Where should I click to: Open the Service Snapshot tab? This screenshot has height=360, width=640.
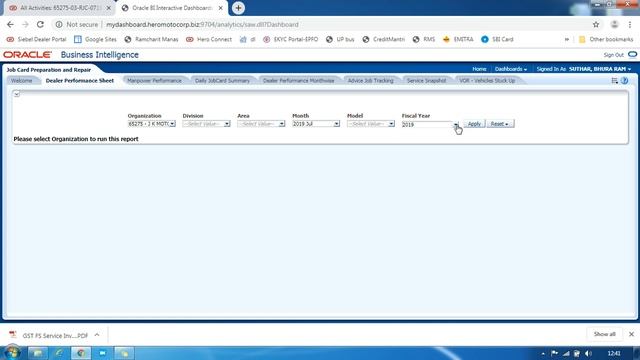427,81
